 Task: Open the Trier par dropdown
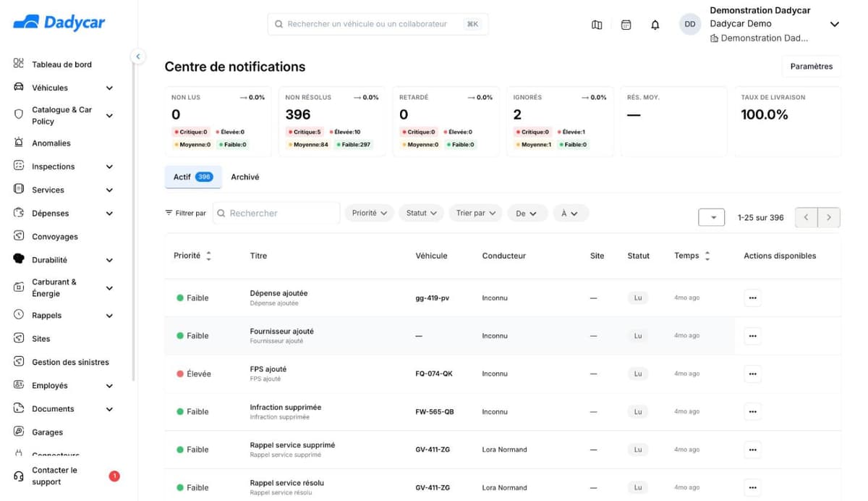475,213
